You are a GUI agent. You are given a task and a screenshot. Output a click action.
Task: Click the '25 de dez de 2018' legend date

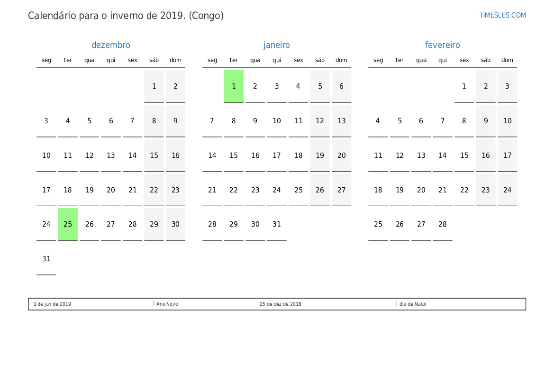pyautogui.click(x=280, y=304)
